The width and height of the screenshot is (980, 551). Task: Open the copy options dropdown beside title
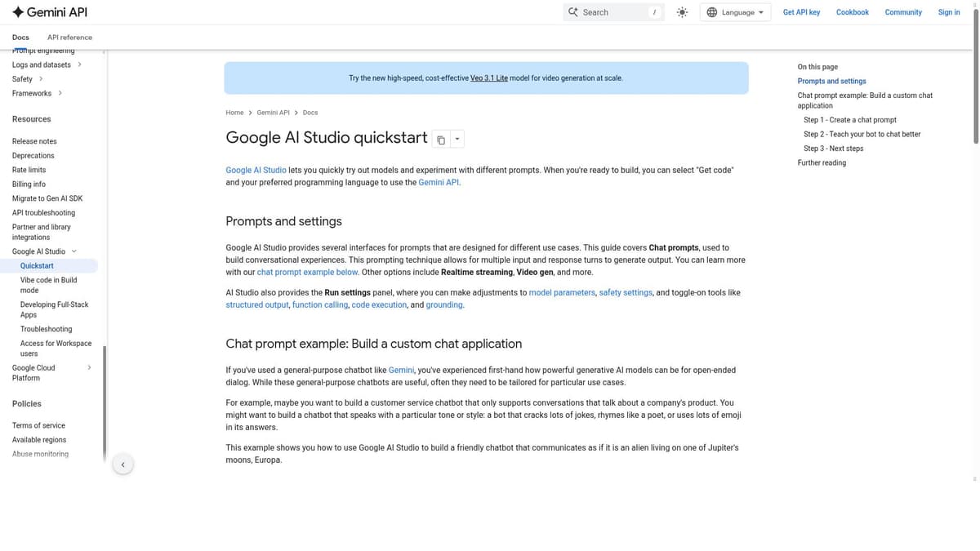pos(457,139)
